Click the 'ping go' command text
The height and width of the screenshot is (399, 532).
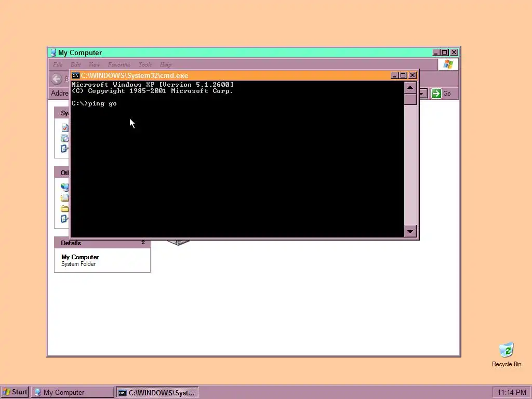click(x=102, y=103)
